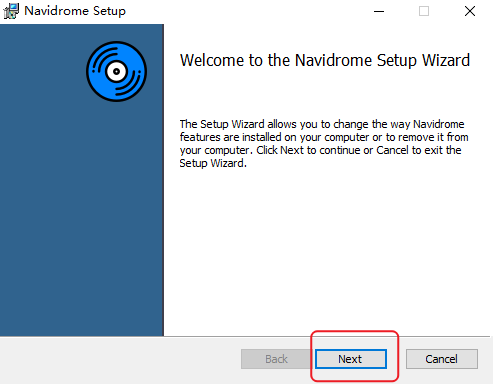Viewport: 493px width, 384px height.
Task: Select the Navidrome Setup title text
Action: [75, 11]
